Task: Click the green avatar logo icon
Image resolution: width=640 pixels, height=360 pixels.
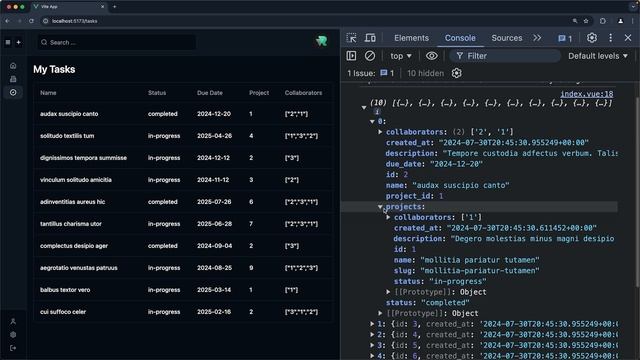Action: click(322, 41)
